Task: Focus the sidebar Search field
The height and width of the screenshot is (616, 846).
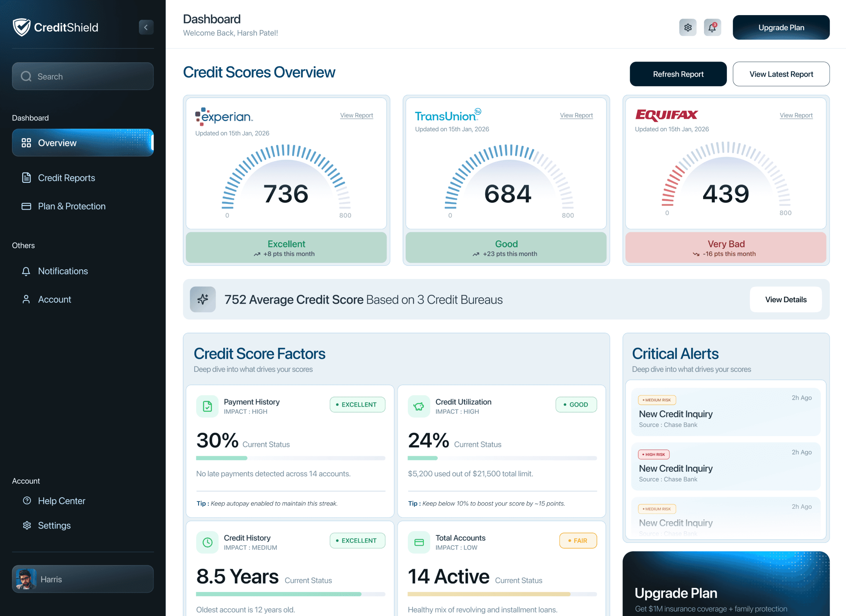Action: (x=82, y=77)
